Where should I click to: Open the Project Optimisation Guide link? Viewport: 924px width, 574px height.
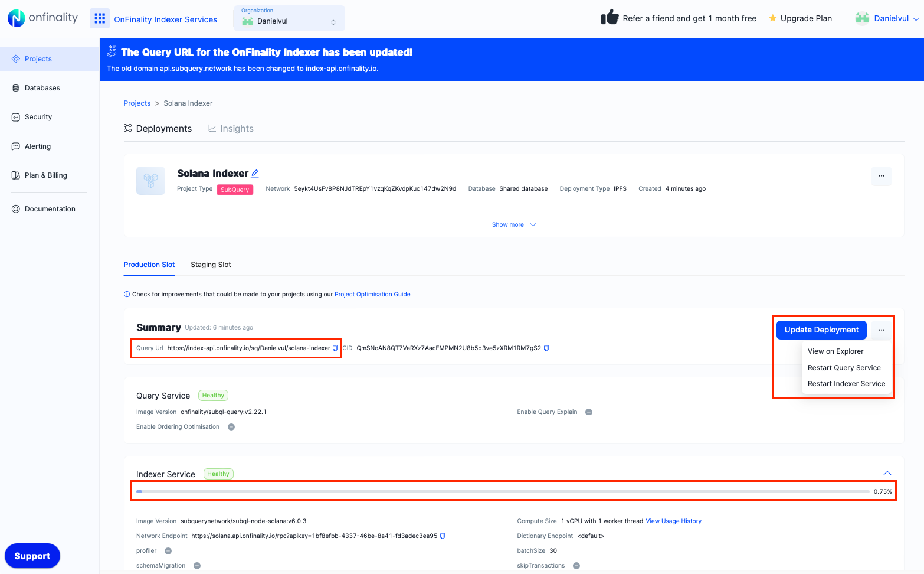click(x=372, y=294)
